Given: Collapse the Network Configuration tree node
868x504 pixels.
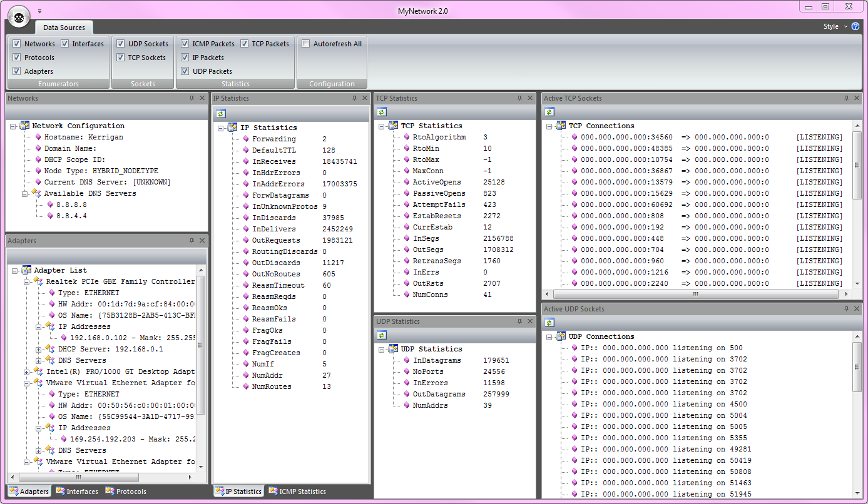Looking at the screenshot, I should [13, 126].
